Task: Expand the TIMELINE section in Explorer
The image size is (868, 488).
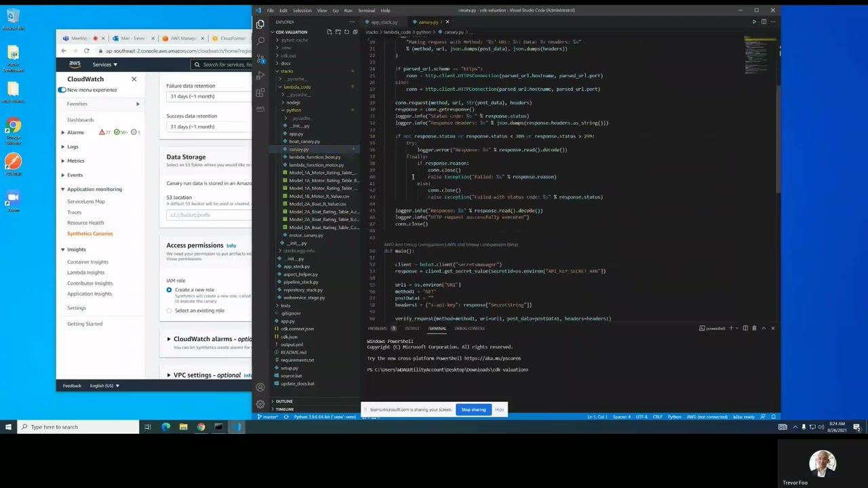Action: (x=284, y=409)
